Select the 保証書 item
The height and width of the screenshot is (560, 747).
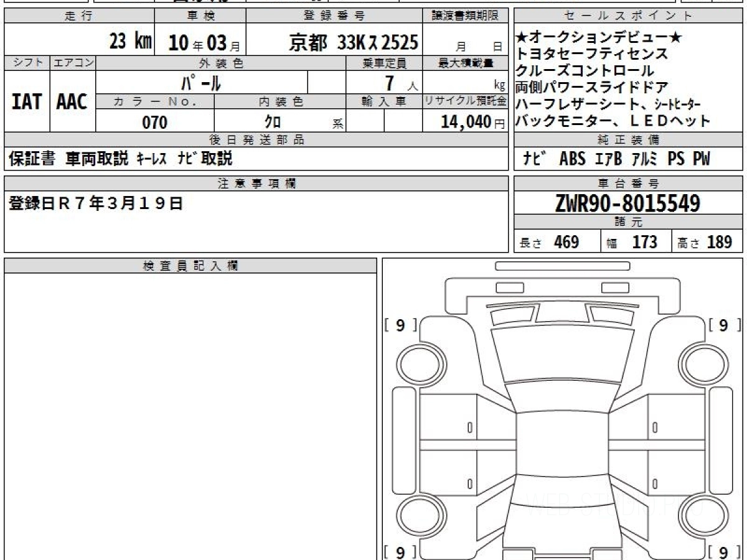click(32, 159)
